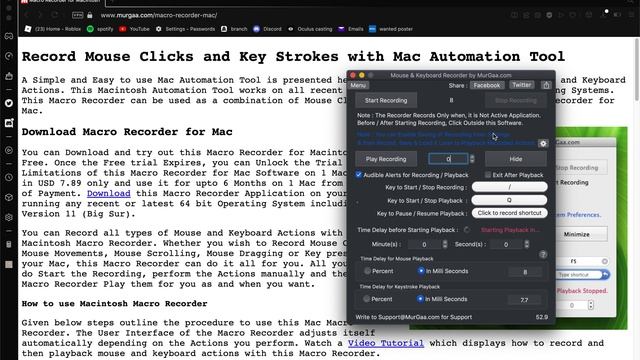Click the ad blocker shield icon in toolbar

pyautogui.click(x=549, y=15)
